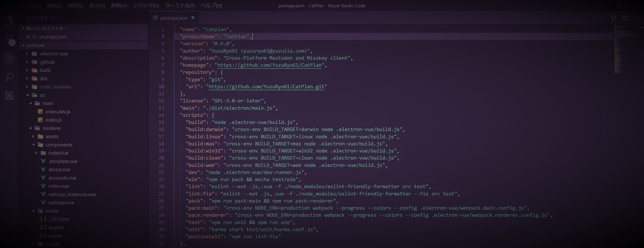Click the .github folder icon
The image size is (644, 248).
pos(34,62)
